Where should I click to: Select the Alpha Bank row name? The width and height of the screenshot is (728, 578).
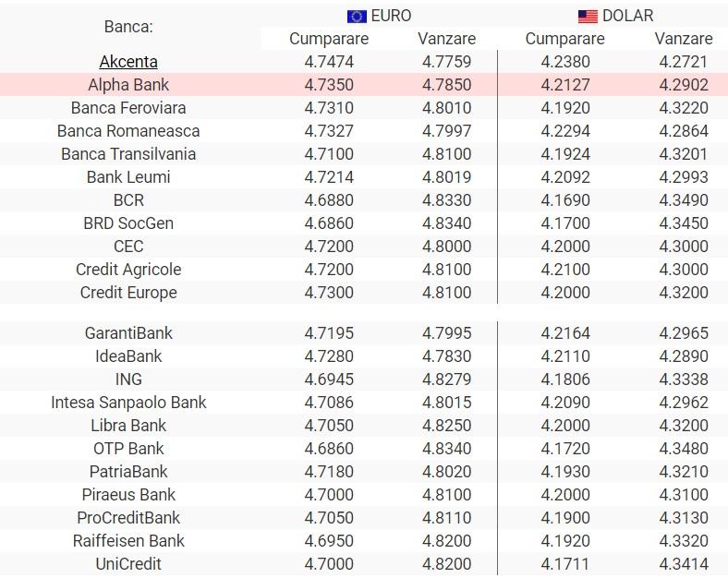pos(128,85)
